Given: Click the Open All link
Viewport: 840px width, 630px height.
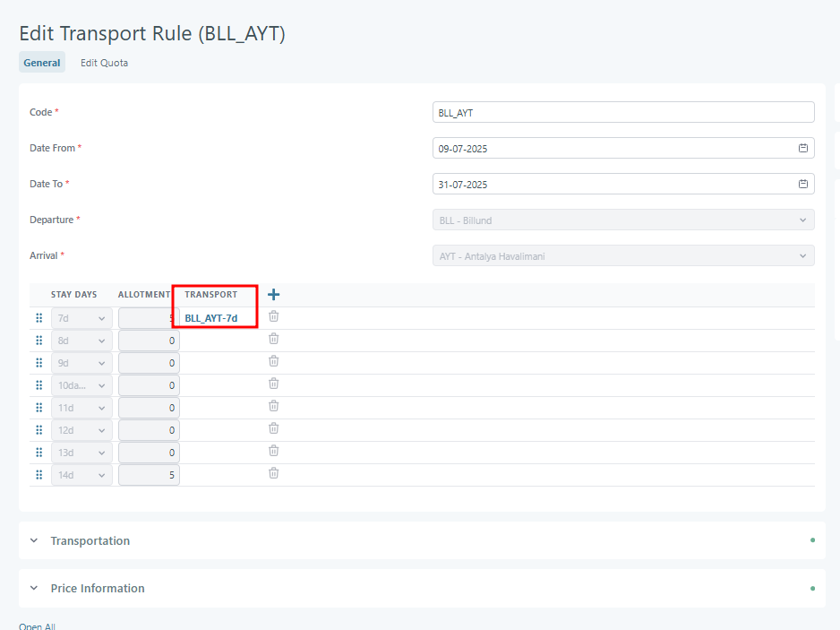Looking at the screenshot, I should point(37,626).
